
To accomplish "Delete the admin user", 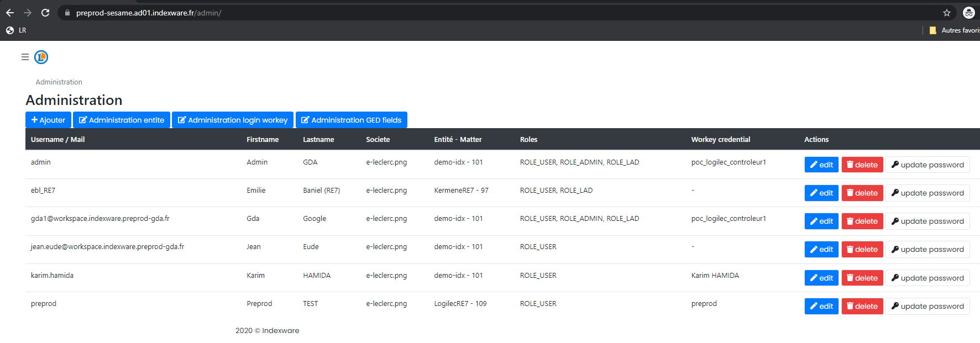I will coord(862,165).
